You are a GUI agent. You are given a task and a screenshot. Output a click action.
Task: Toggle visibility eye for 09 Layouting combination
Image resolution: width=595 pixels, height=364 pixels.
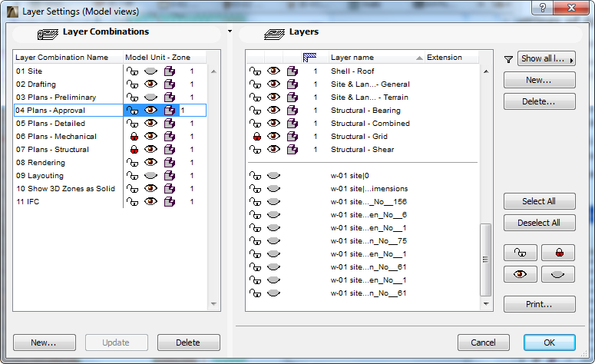[x=150, y=175]
